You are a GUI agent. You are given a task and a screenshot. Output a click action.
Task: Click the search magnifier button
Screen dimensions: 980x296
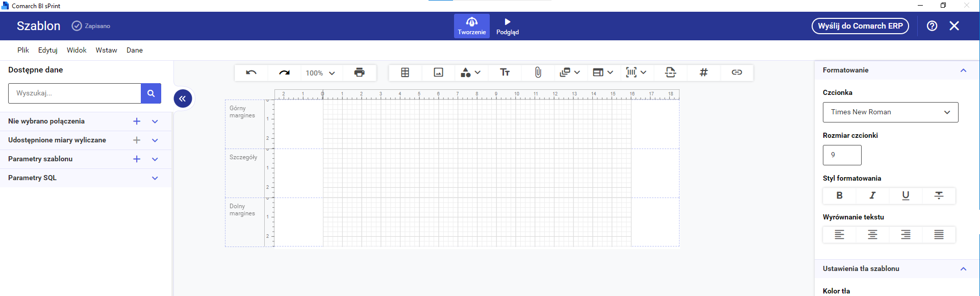[x=151, y=93]
